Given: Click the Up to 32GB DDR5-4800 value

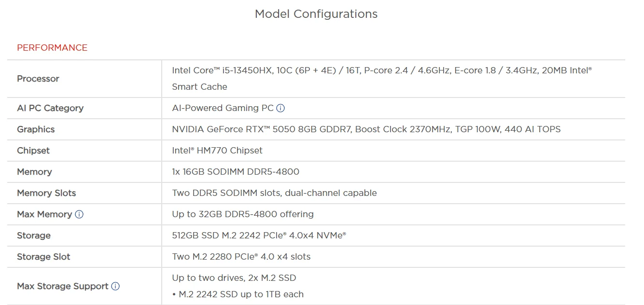Looking at the screenshot, I should pyautogui.click(x=243, y=214).
